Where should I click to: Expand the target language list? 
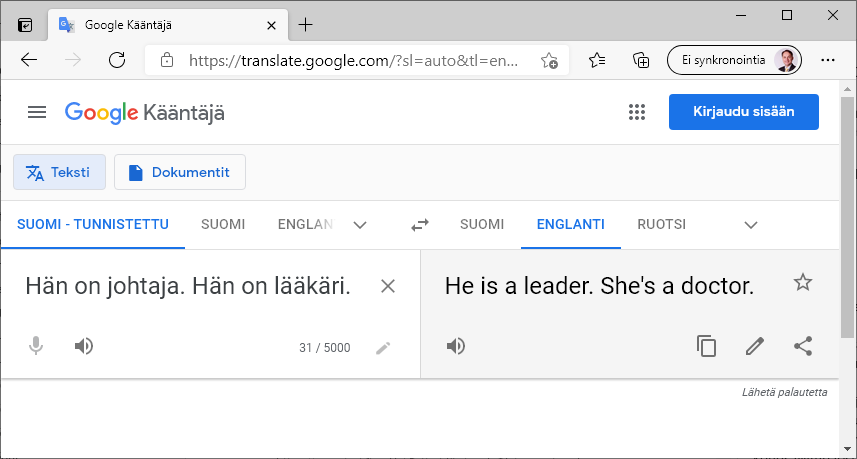click(x=751, y=225)
